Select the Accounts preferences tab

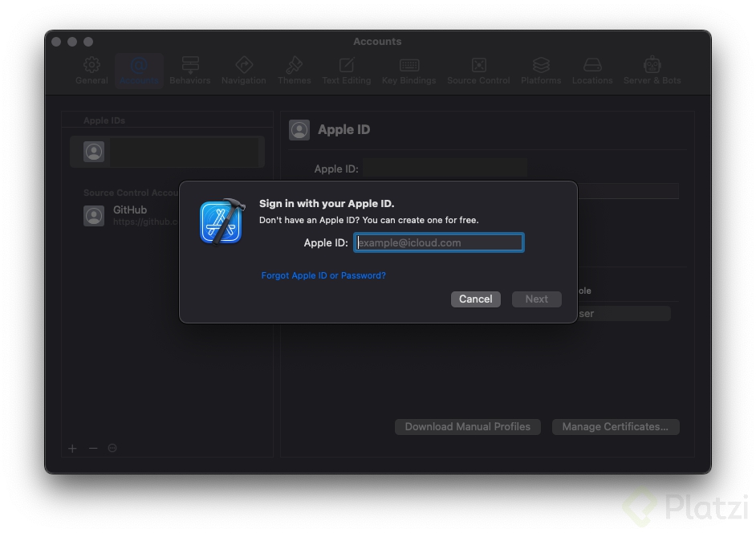pos(139,71)
